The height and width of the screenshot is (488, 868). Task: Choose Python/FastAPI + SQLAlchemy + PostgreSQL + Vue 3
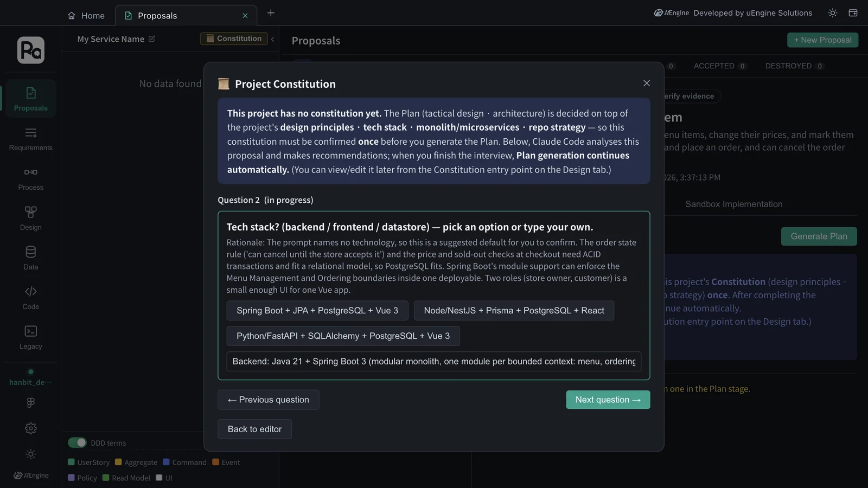(x=343, y=336)
